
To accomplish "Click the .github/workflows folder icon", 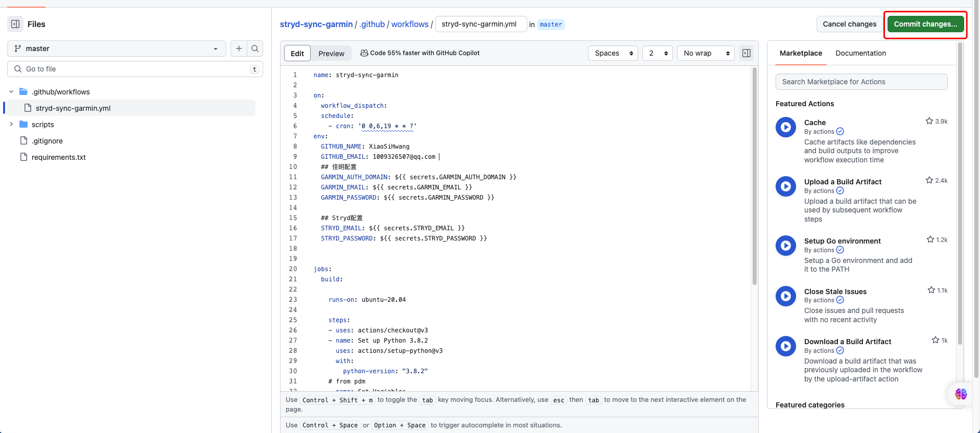I will (x=24, y=91).
